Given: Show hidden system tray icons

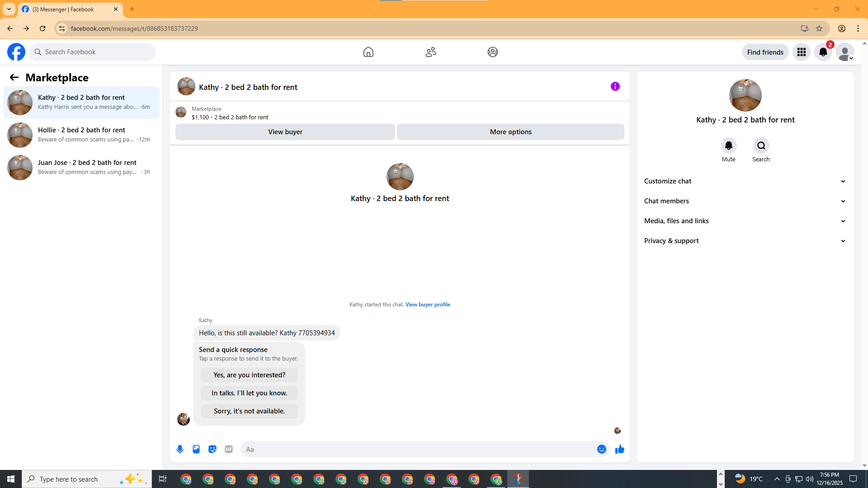Looking at the screenshot, I should click(x=777, y=479).
